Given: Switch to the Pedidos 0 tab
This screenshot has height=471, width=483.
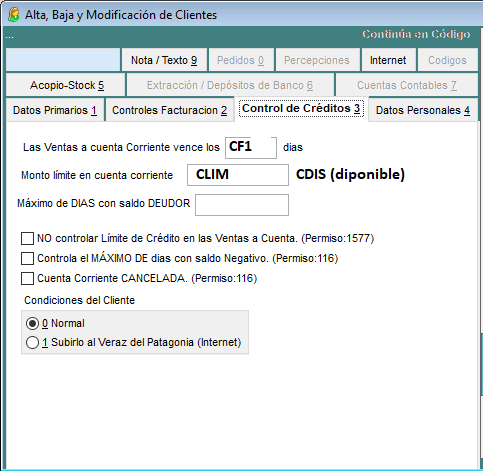Looking at the screenshot, I should (x=241, y=60).
